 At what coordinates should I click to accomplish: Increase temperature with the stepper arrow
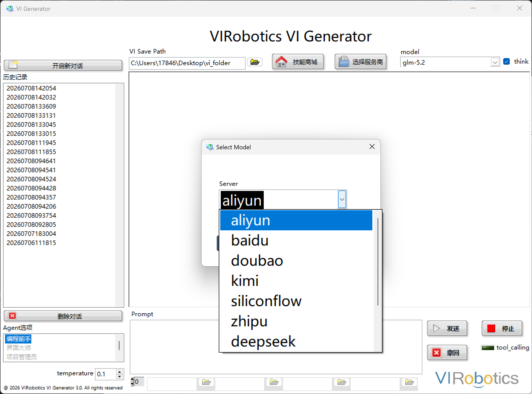coord(119,372)
